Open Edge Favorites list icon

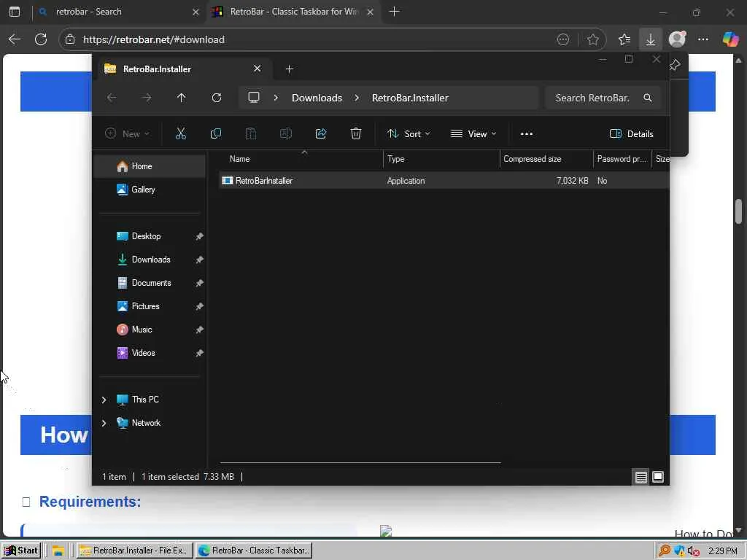(x=624, y=39)
